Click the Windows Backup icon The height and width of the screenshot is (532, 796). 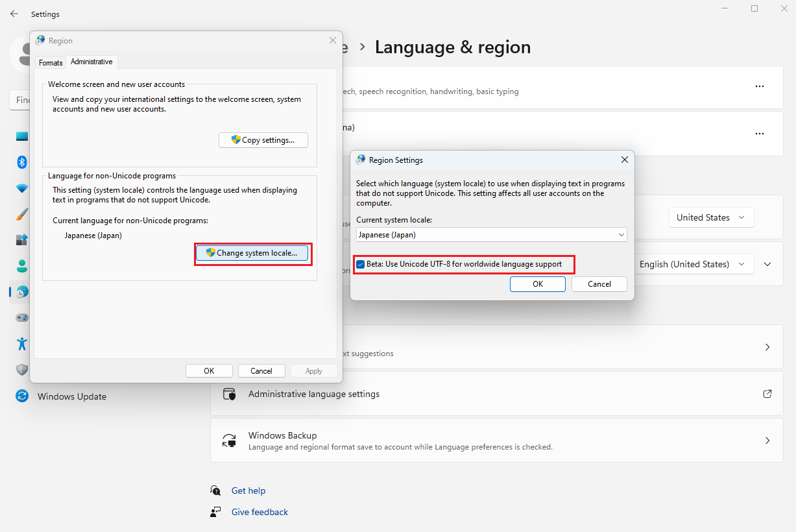tap(229, 441)
